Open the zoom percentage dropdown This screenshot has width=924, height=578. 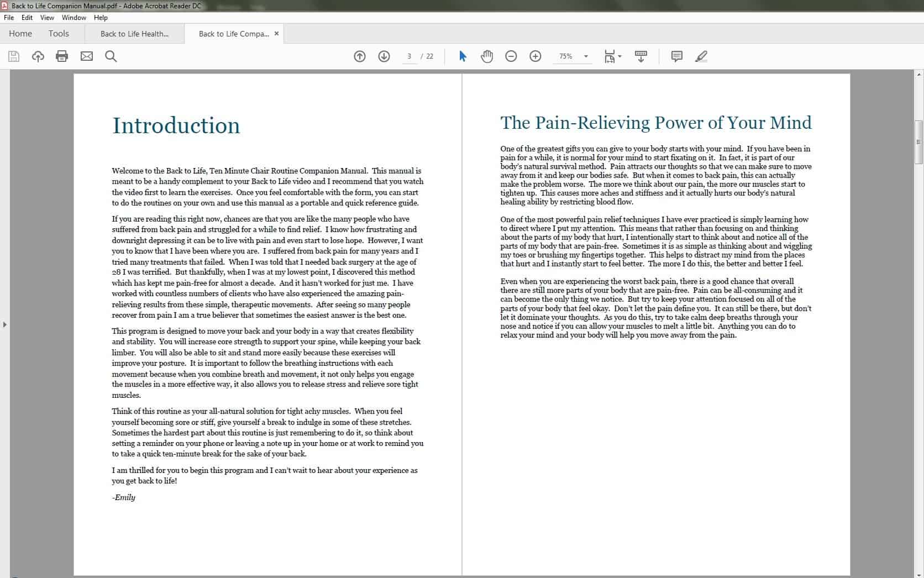point(585,56)
